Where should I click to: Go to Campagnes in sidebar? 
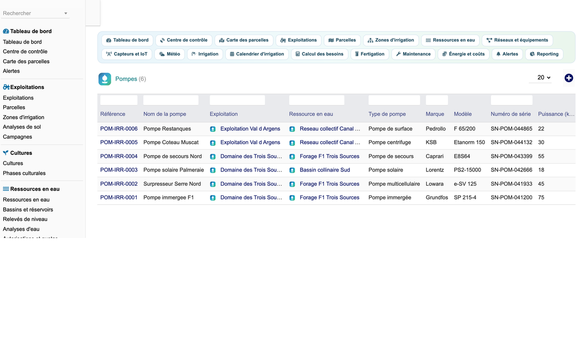tap(18, 137)
